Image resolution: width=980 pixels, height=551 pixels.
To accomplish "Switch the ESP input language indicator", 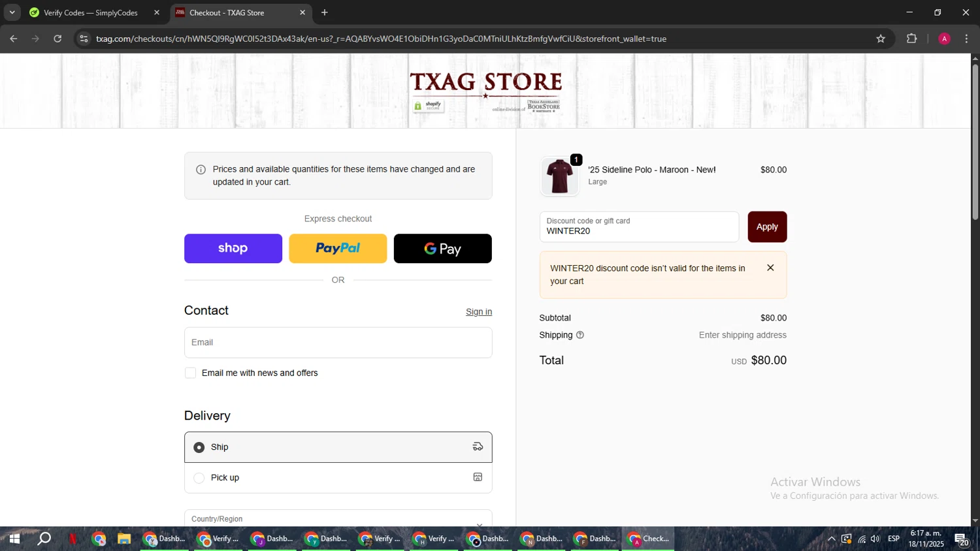I will [894, 539].
